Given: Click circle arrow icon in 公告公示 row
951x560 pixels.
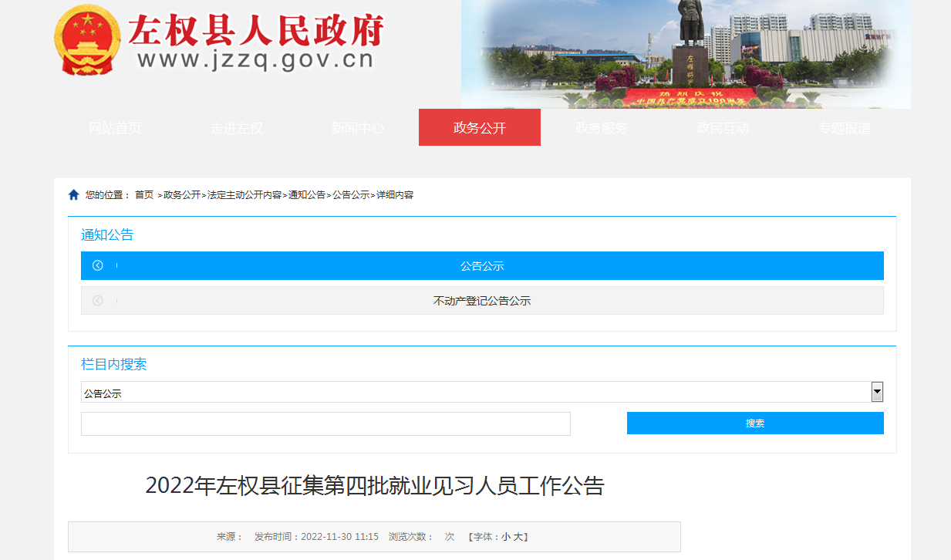Looking at the screenshot, I should pyautogui.click(x=98, y=266).
